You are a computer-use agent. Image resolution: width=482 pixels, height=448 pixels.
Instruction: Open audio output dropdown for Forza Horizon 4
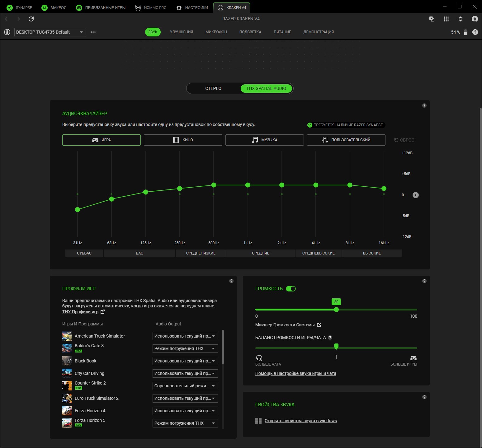pyautogui.click(x=185, y=411)
